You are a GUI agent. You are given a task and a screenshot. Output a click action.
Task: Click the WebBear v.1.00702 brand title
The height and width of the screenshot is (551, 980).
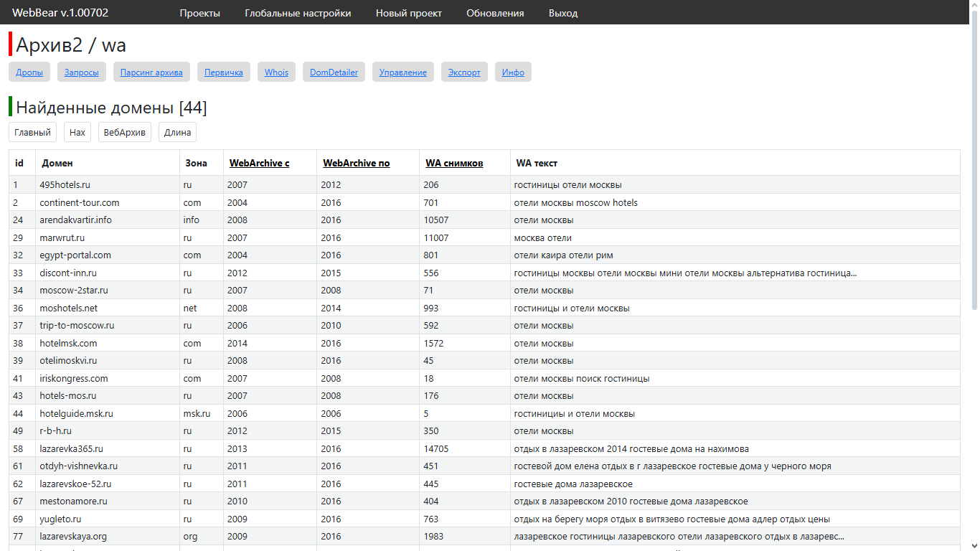(x=60, y=13)
